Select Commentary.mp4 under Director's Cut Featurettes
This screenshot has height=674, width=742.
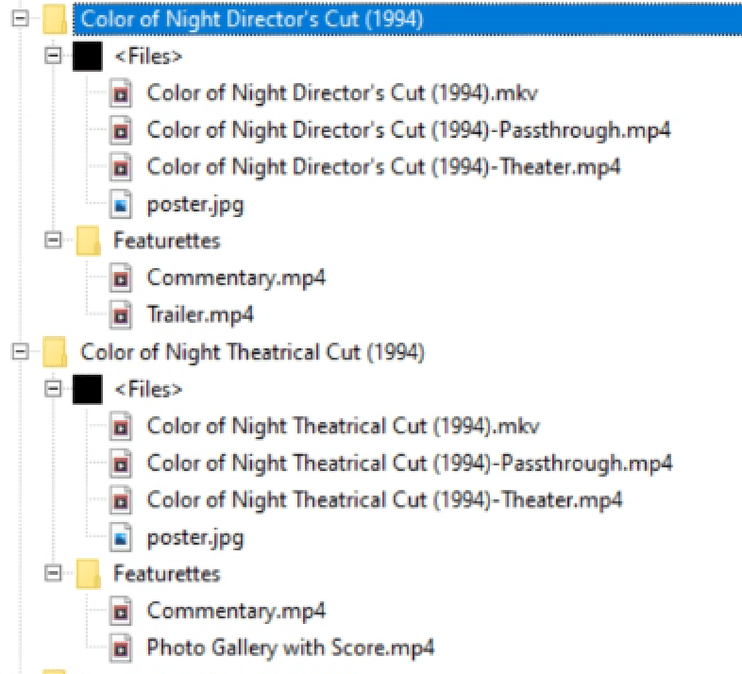pos(236,278)
